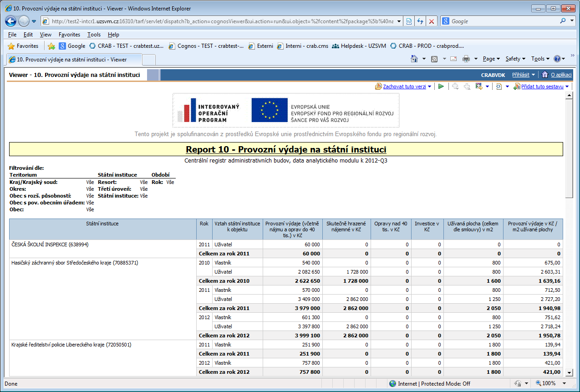Open the CRAB - TEST favorites link

(127, 46)
